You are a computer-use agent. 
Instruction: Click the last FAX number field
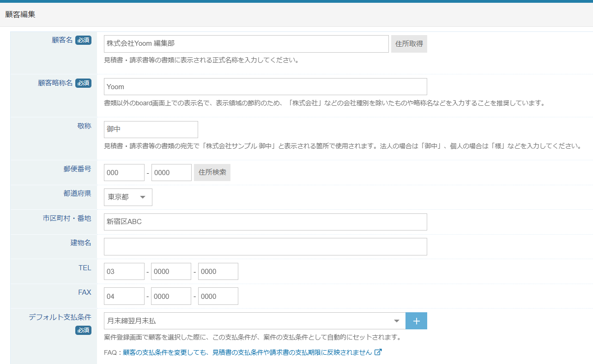pyautogui.click(x=218, y=297)
